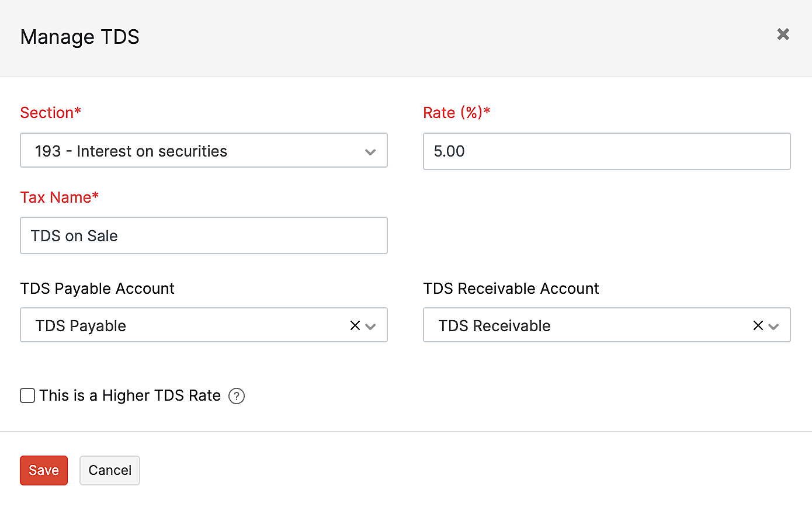
Task: Enable the Higher TDS Rate checkbox
Action: pyautogui.click(x=27, y=395)
